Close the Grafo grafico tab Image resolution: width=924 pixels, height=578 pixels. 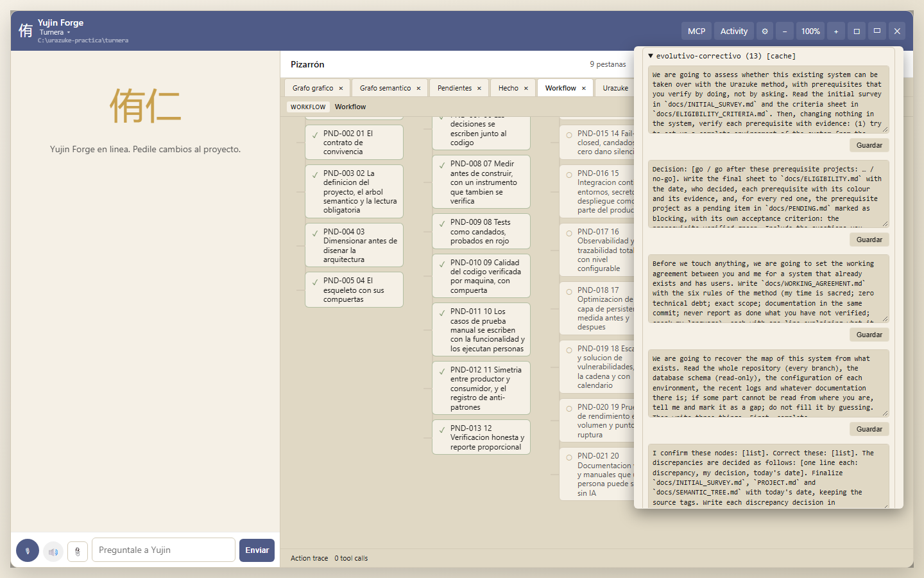point(341,89)
